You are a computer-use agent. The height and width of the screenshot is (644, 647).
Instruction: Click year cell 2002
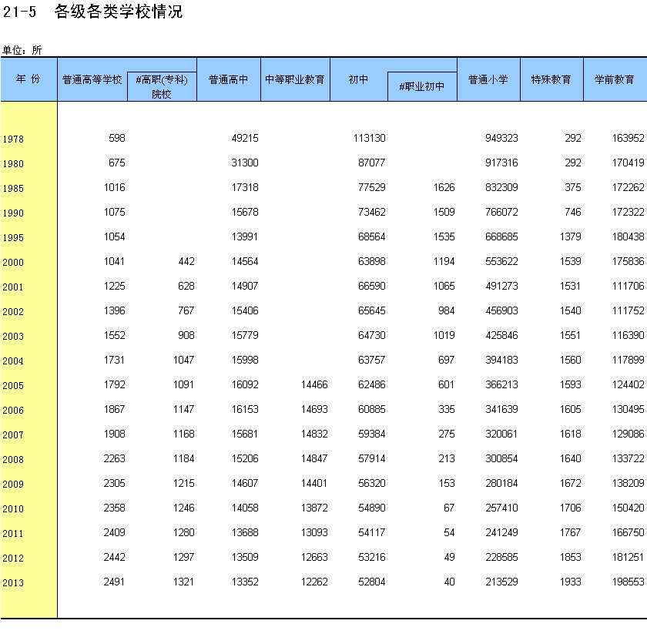point(13,312)
